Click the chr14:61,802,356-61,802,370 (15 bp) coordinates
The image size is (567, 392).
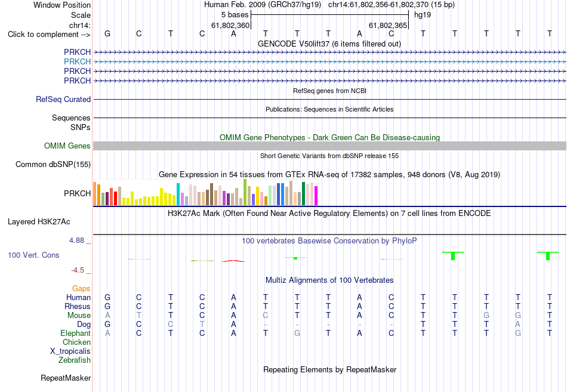click(x=392, y=5)
